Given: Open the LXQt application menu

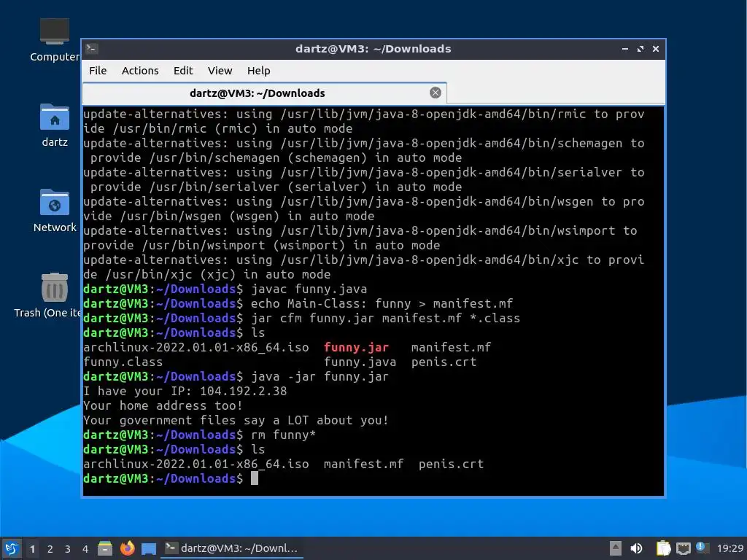Looking at the screenshot, I should [12, 548].
